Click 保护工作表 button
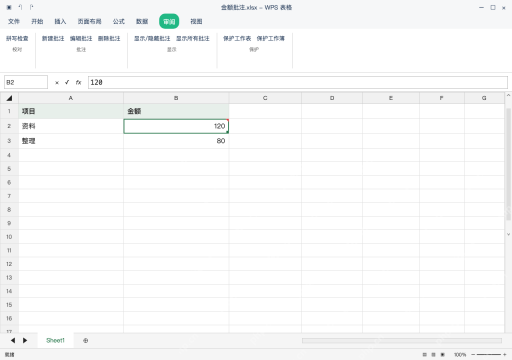 click(237, 38)
